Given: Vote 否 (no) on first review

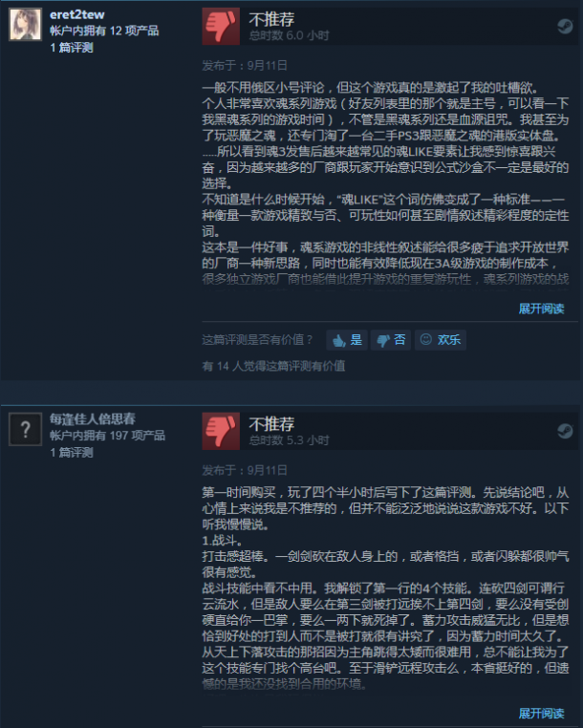Looking at the screenshot, I should (x=391, y=340).
